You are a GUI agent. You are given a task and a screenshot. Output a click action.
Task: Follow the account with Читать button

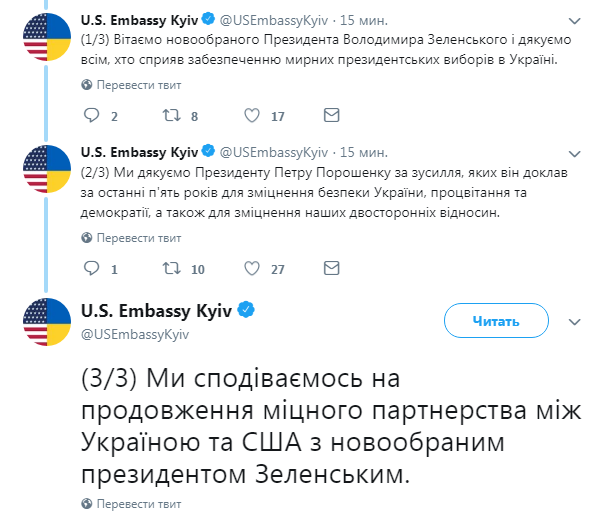click(496, 321)
